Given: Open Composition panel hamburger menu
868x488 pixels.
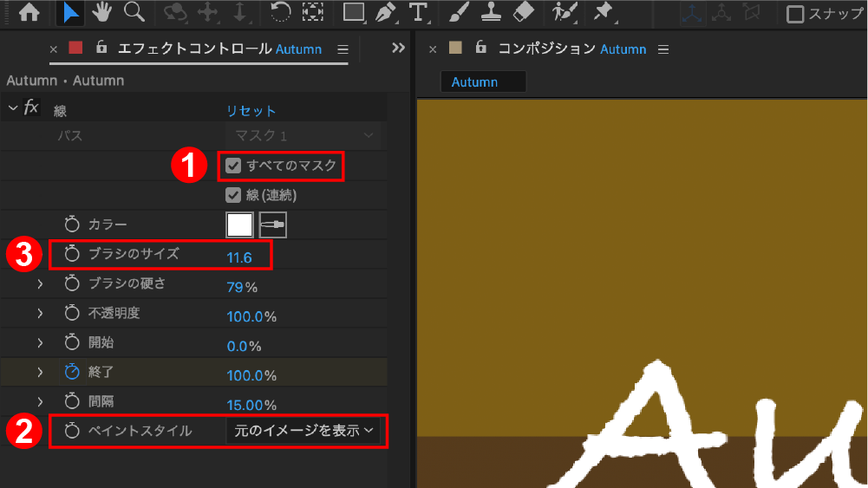Looking at the screenshot, I should pyautogui.click(x=663, y=49).
